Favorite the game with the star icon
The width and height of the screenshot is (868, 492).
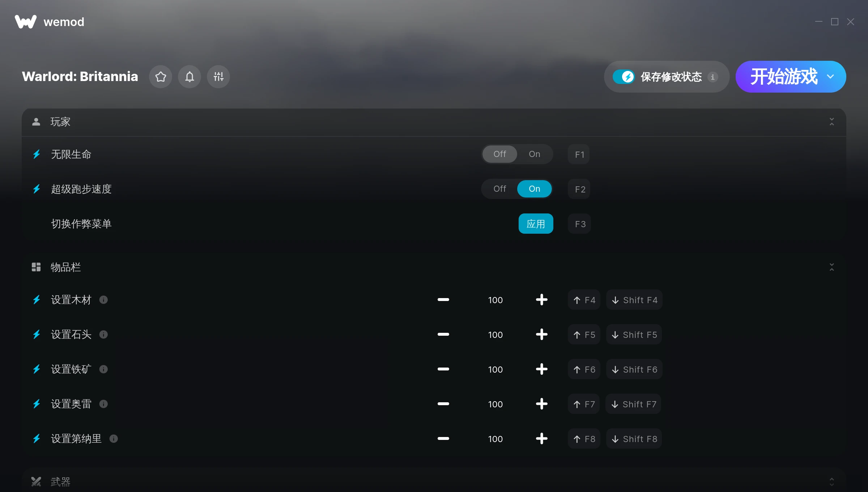click(161, 77)
